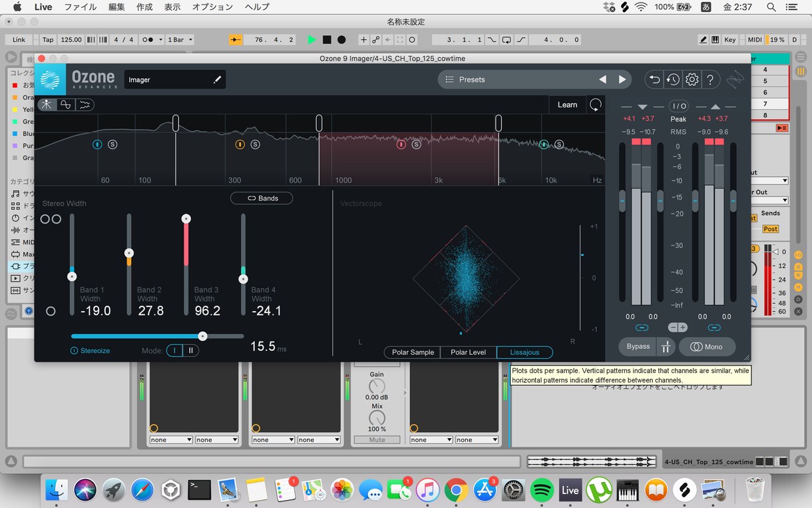This screenshot has height=508, width=812.
Task: Click Ableton play button in transport
Action: 311,40
